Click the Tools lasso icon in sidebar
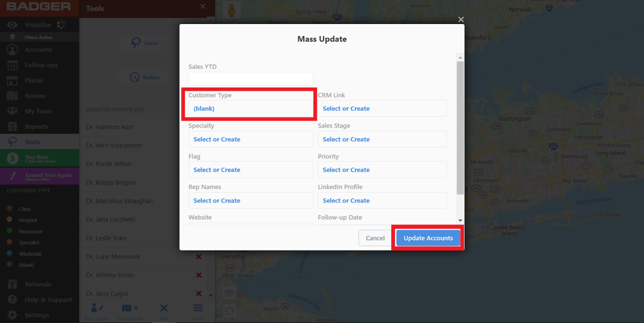 (x=12, y=142)
